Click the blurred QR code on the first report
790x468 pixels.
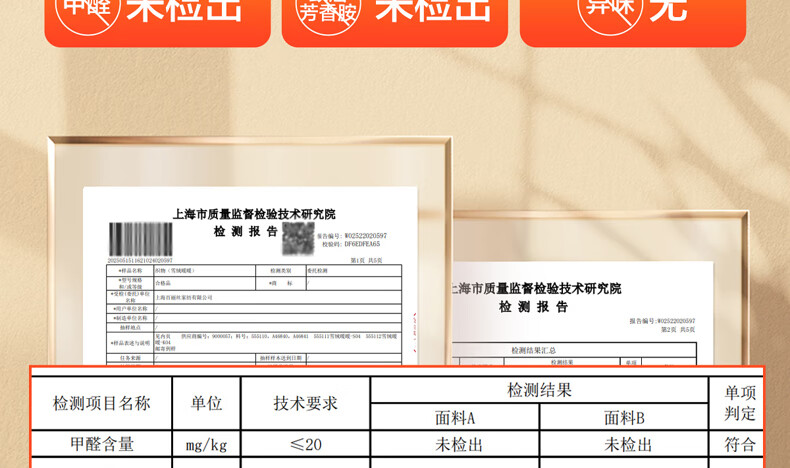click(x=298, y=238)
